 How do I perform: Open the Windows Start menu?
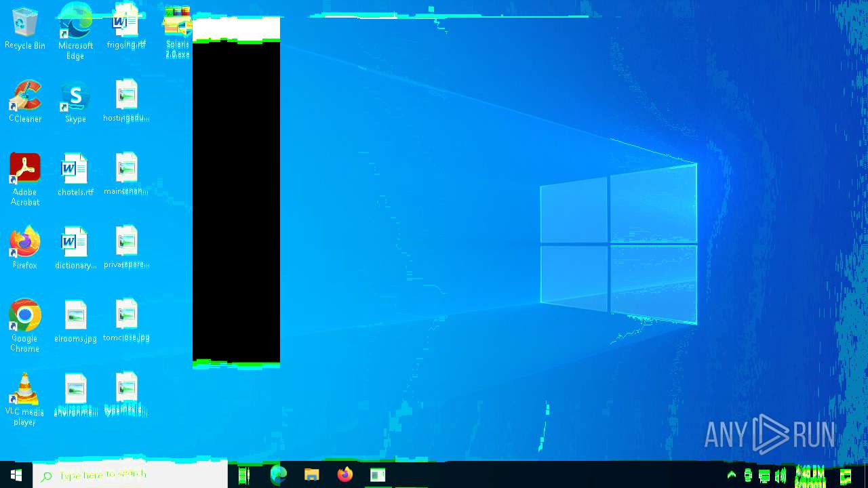(x=16, y=474)
